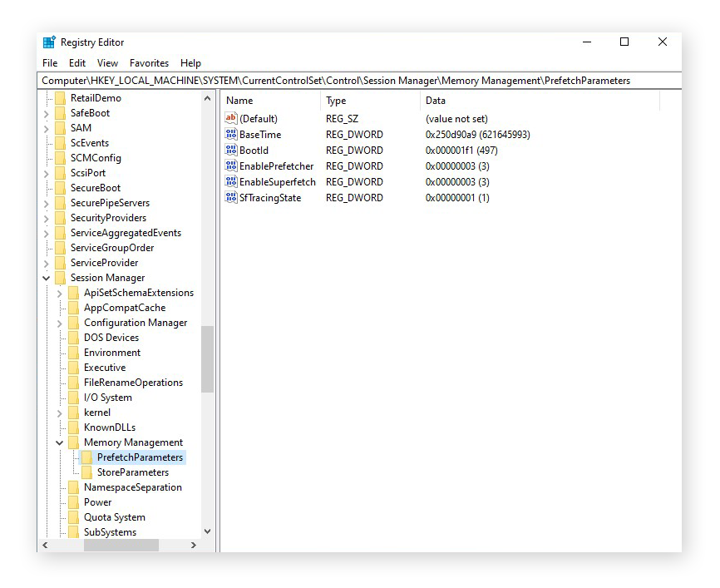Click the SfTracingState data value 0x00000001 (1)

point(457,198)
